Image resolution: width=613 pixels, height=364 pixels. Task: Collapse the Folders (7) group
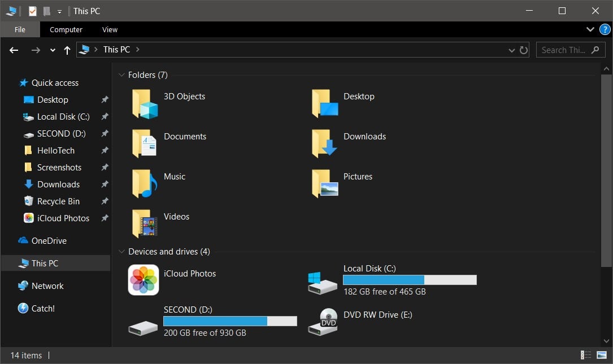tap(121, 75)
